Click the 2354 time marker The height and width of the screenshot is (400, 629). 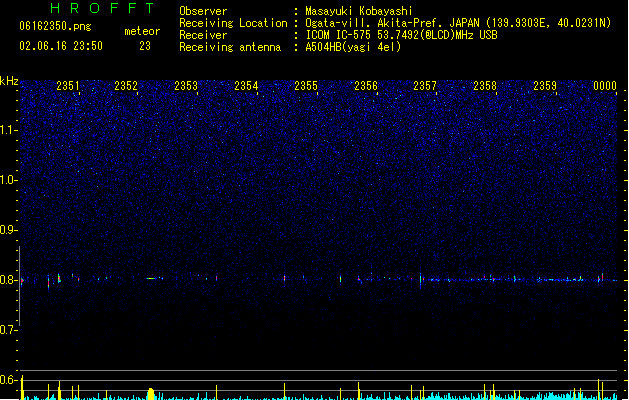(246, 86)
